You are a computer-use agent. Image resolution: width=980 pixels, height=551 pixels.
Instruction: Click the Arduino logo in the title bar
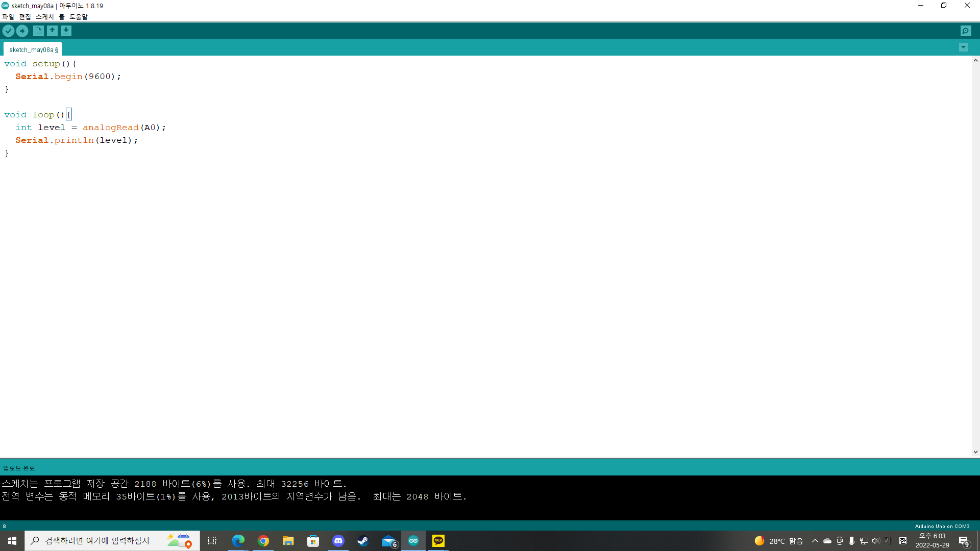5,6
